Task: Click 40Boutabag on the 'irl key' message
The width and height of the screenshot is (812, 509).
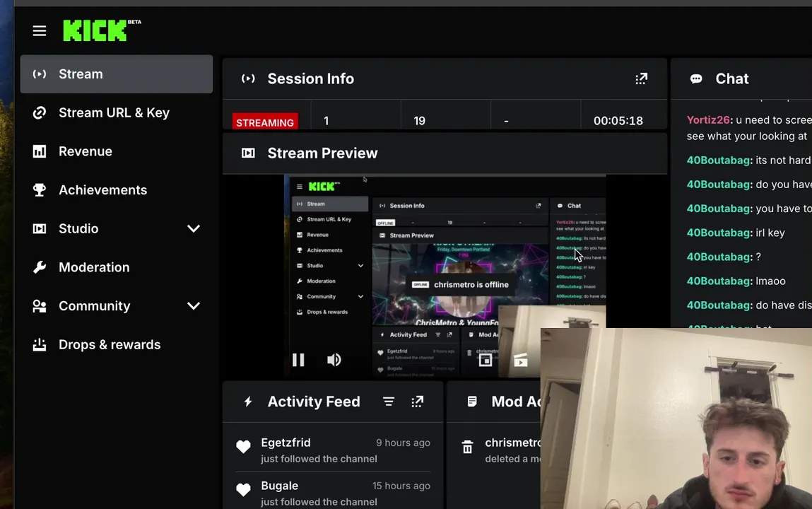Action: [719, 233]
